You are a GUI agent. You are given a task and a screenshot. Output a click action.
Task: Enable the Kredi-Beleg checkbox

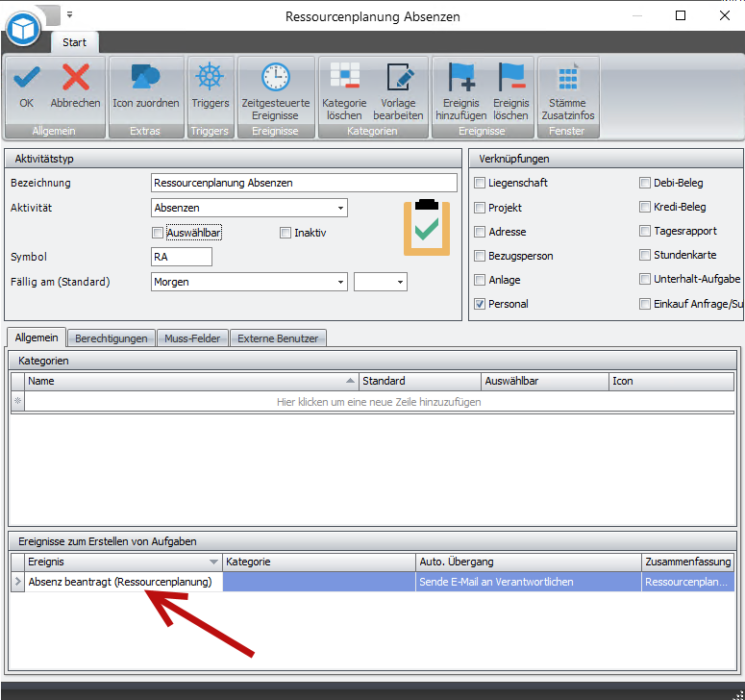[x=645, y=207]
